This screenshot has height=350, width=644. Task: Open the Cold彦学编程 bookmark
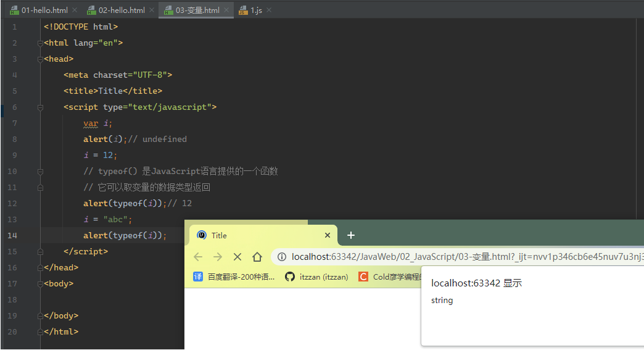click(390, 277)
